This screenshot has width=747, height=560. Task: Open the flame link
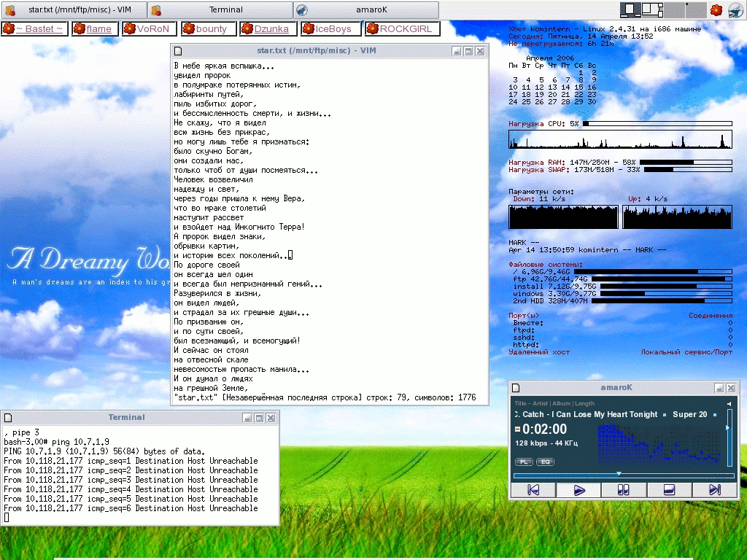point(95,29)
